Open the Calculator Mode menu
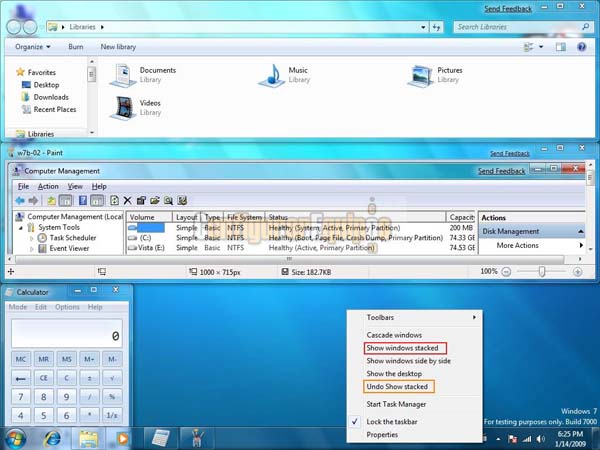Image resolution: width=600 pixels, height=450 pixels. 18,307
